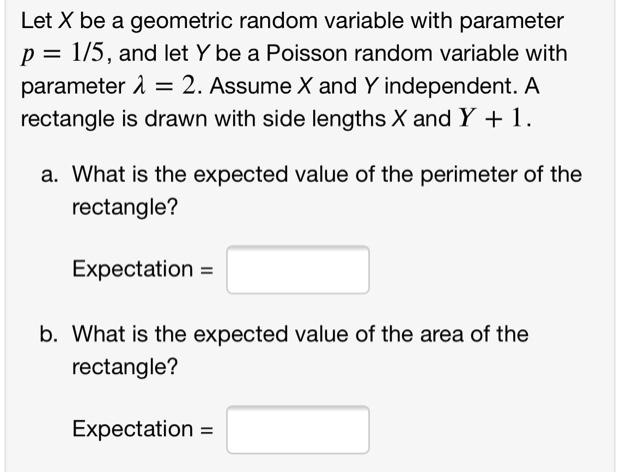Click the area expectation answer box

[x=297, y=430]
